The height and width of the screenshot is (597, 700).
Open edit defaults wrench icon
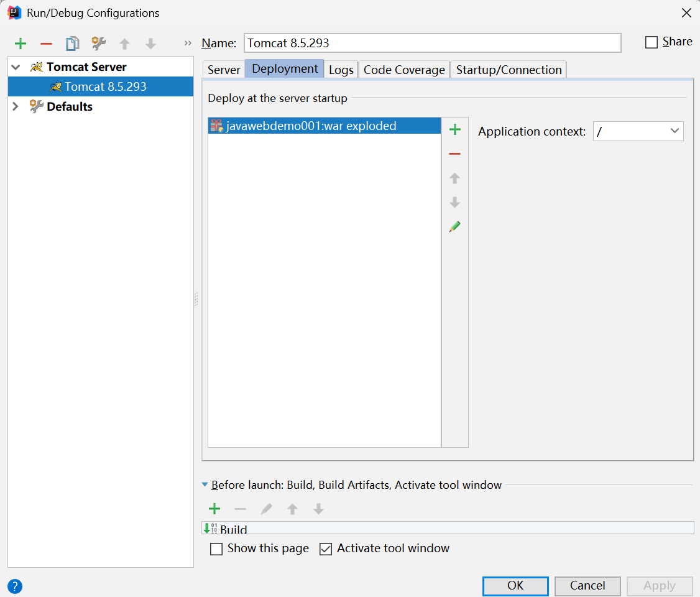[x=99, y=44]
